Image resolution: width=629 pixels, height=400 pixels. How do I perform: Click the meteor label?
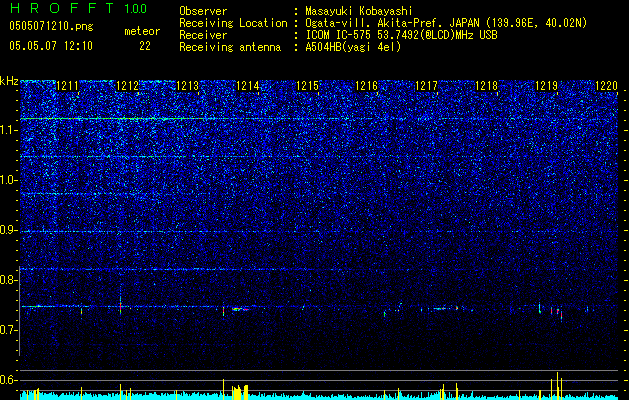pos(142,31)
